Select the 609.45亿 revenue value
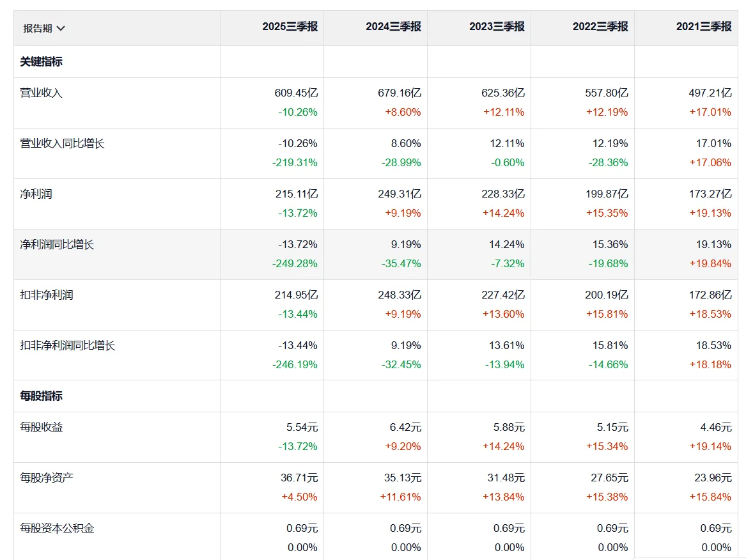Image resolution: width=746 pixels, height=560 pixels. [x=296, y=93]
